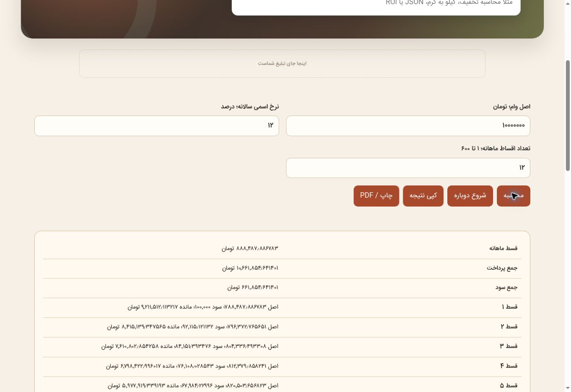This screenshot has width=571, height=392.
Task: Click the تعداد اقساط ماهانه؛ ۱ تا ۶۰۰ label
Action: point(496,149)
